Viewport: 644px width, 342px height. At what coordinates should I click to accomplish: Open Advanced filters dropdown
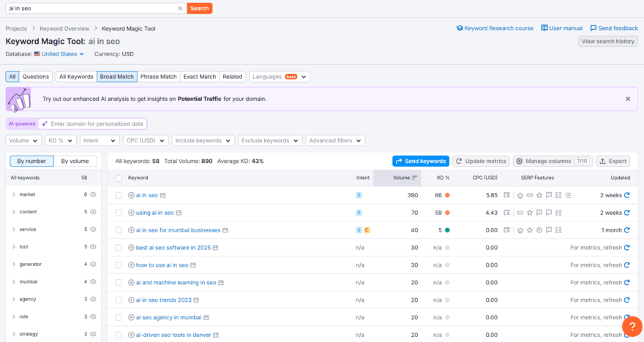coord(335,140)
